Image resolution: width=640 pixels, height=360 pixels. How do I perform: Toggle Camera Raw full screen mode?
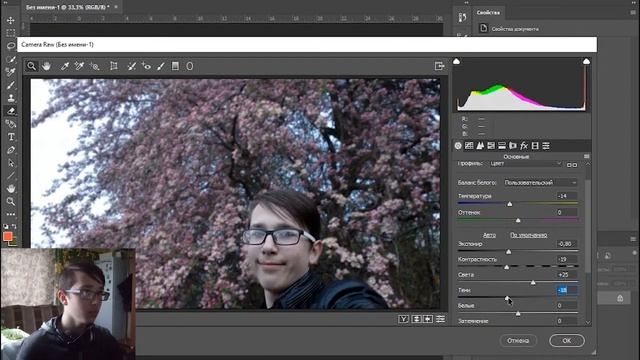point(439,66)
